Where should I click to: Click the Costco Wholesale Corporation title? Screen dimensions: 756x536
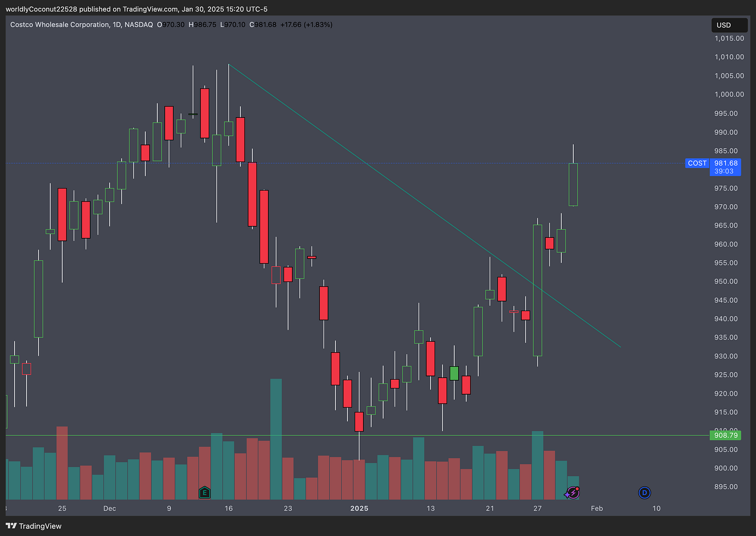tap(60, 24)
